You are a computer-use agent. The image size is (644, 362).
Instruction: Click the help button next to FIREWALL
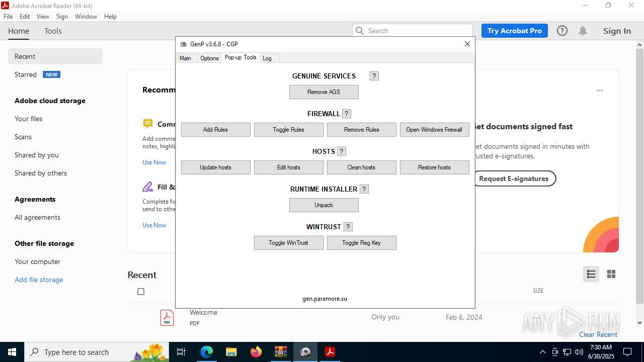[347, 114]
